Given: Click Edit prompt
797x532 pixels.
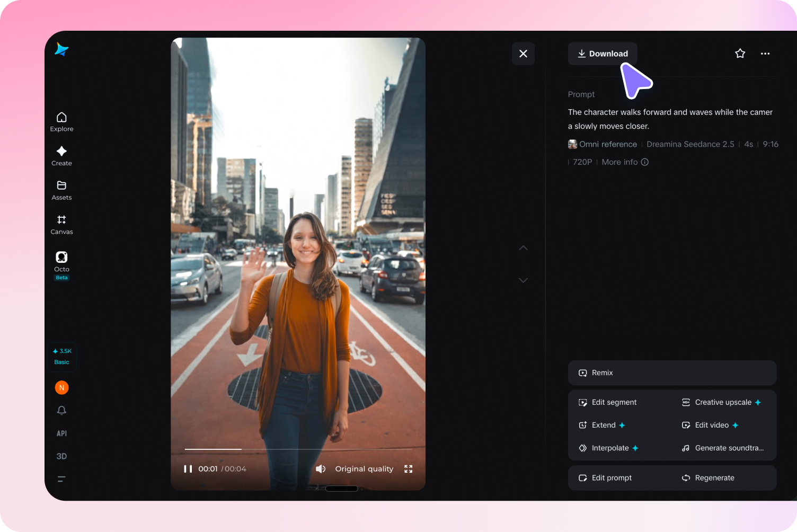Looking at the screenshot, I should pyautogui.click(x=605, y=478).
